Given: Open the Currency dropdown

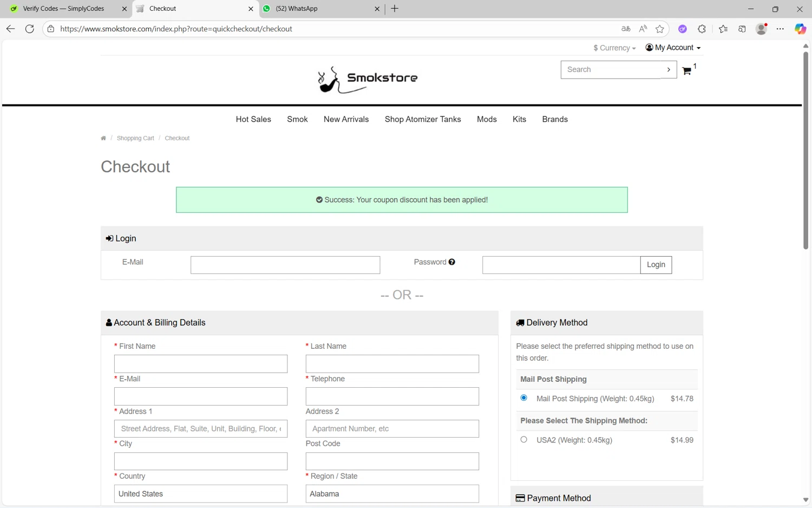Looking at the screenshot, I should click(x=614, y=48).
